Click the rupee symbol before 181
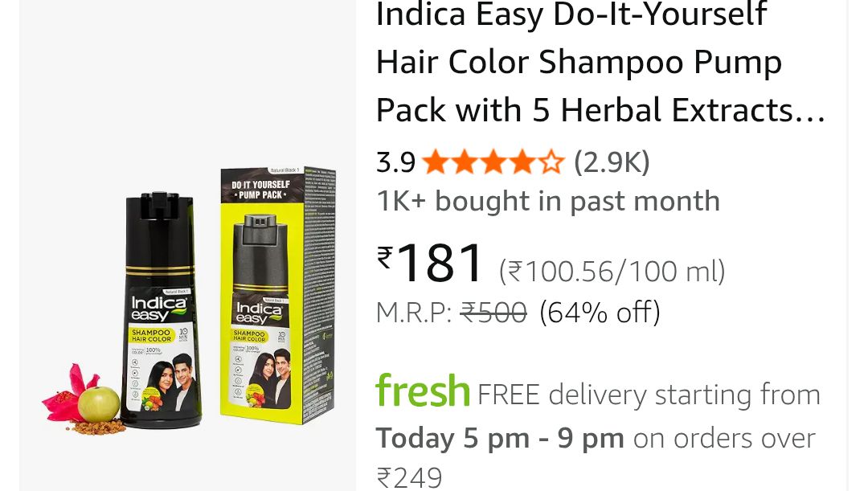 point(385,257)
